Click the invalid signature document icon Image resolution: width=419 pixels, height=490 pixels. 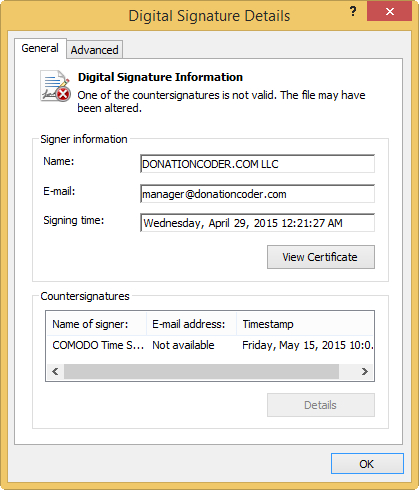(55, 86)
